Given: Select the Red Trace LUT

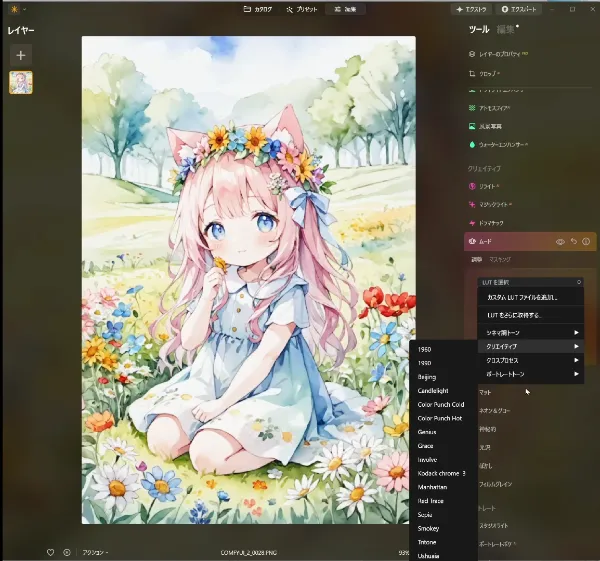Looking at the screenshot, I should [x=443, y=501].
